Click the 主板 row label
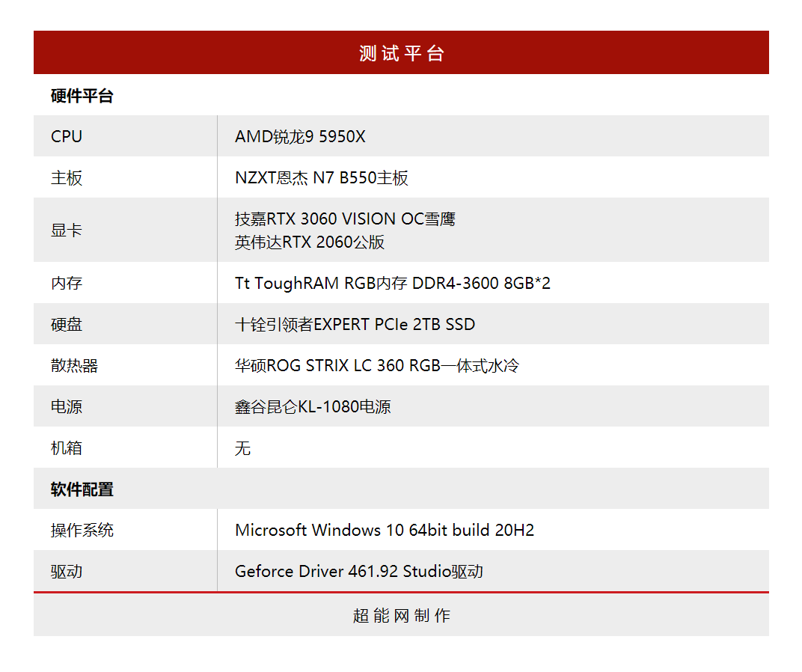 coord(67,178)
